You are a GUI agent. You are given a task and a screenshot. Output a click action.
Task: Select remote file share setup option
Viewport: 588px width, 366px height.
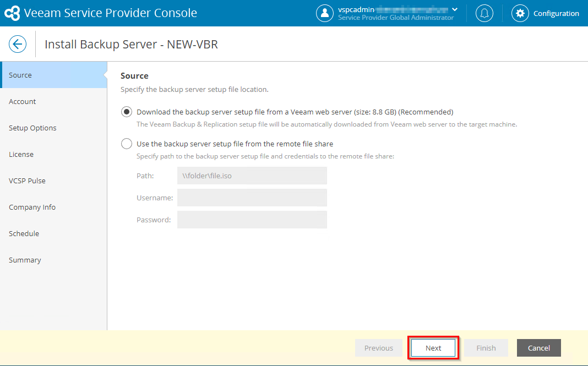(127, 144)
